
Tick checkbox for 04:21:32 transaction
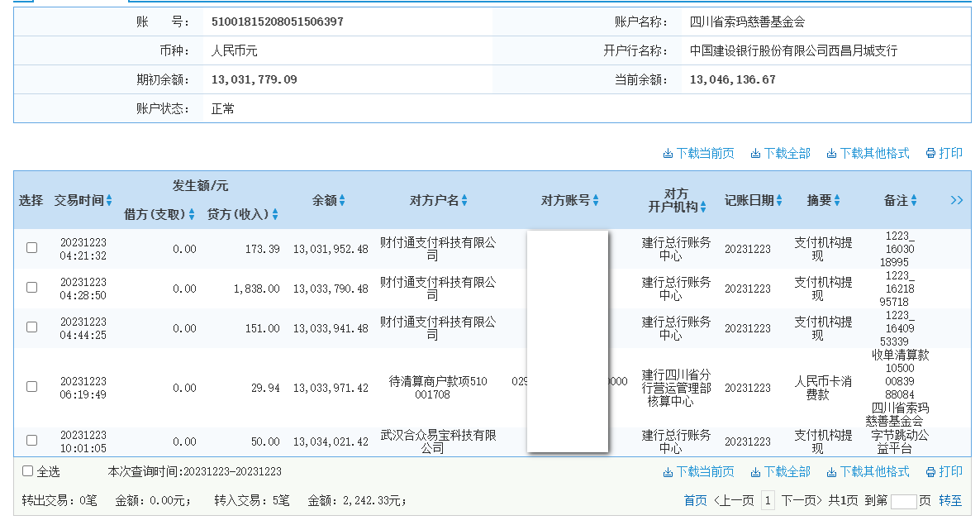point(32,247)
